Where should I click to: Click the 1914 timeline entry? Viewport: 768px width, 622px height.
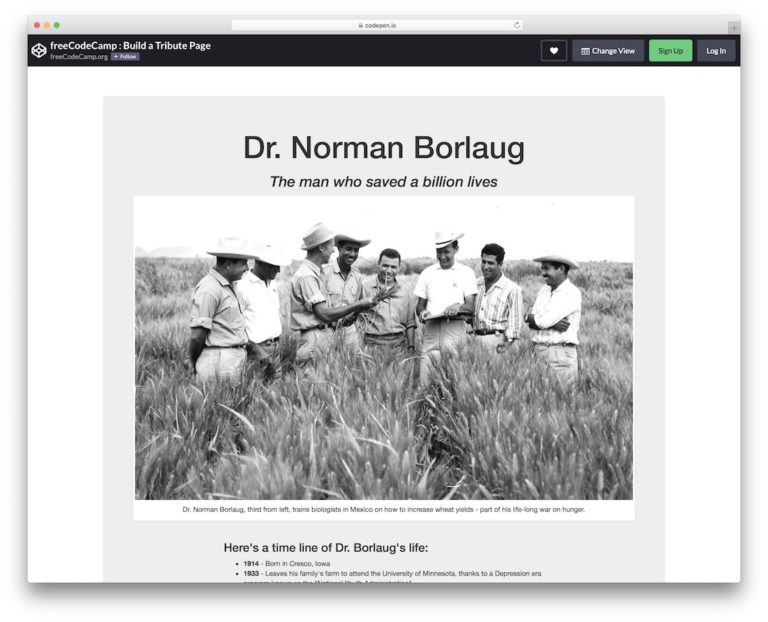(x=286, y=563)
